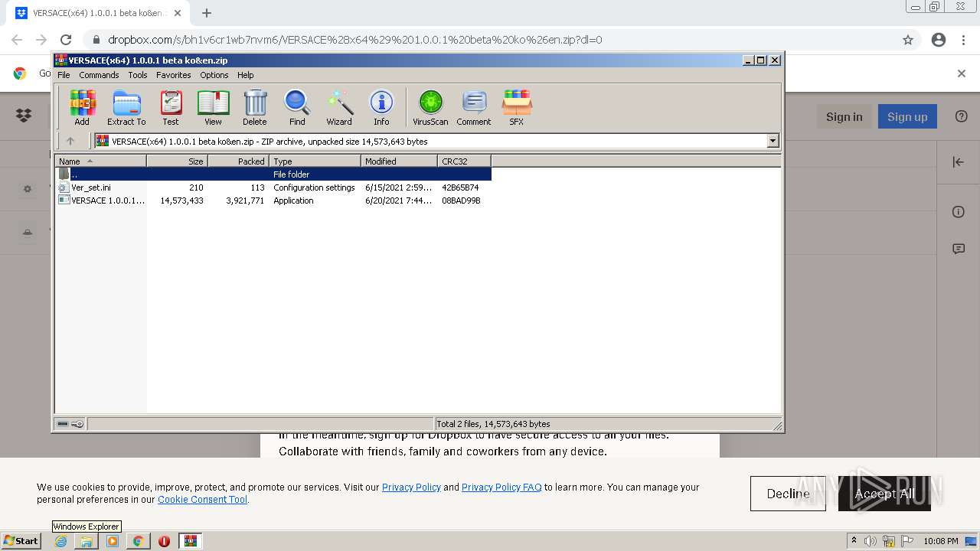
Task: Open Windows Explorer taskbar icon
Action: click(x=87, y=541)
